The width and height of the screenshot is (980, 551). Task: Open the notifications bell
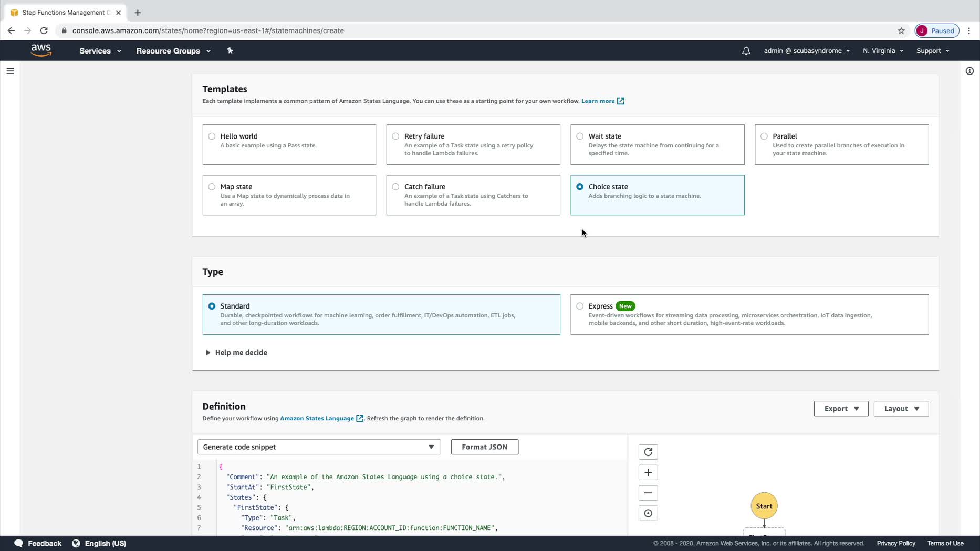coord(746,51)
